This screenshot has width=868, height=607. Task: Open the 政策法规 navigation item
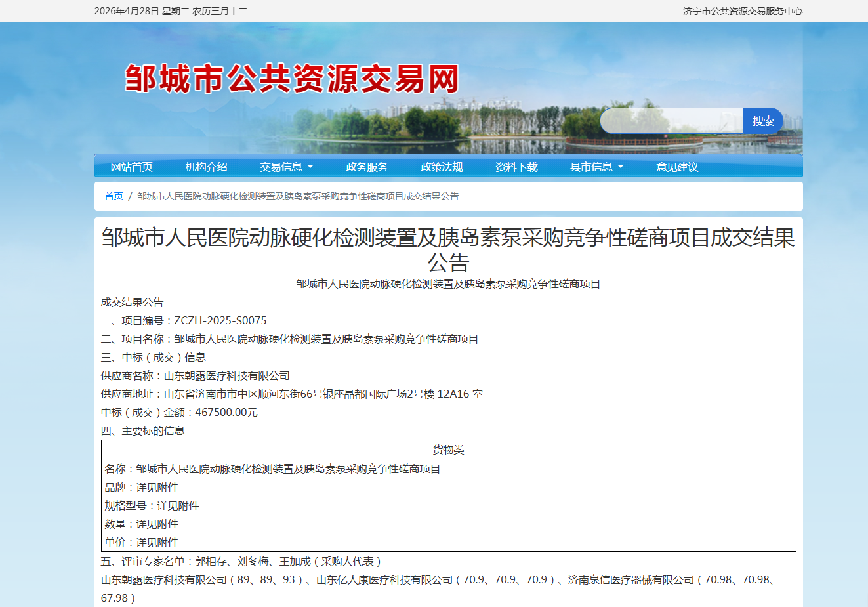tap(442, 167)
